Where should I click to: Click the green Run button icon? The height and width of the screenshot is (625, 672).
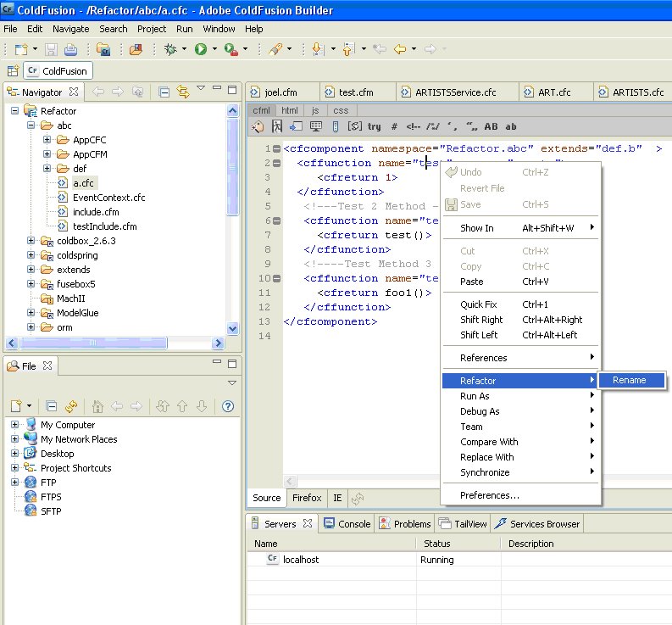tap(201, 49)
